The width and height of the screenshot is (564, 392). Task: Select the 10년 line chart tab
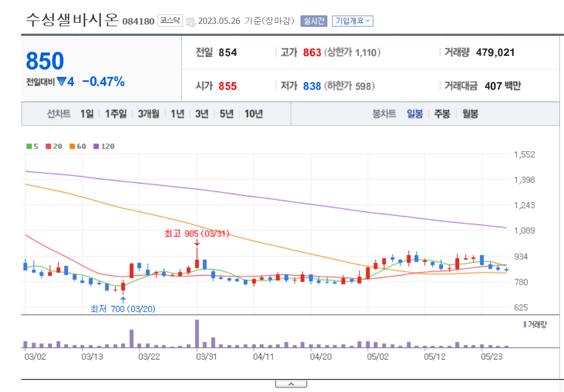pyautogui.click(x=254, y=114)
